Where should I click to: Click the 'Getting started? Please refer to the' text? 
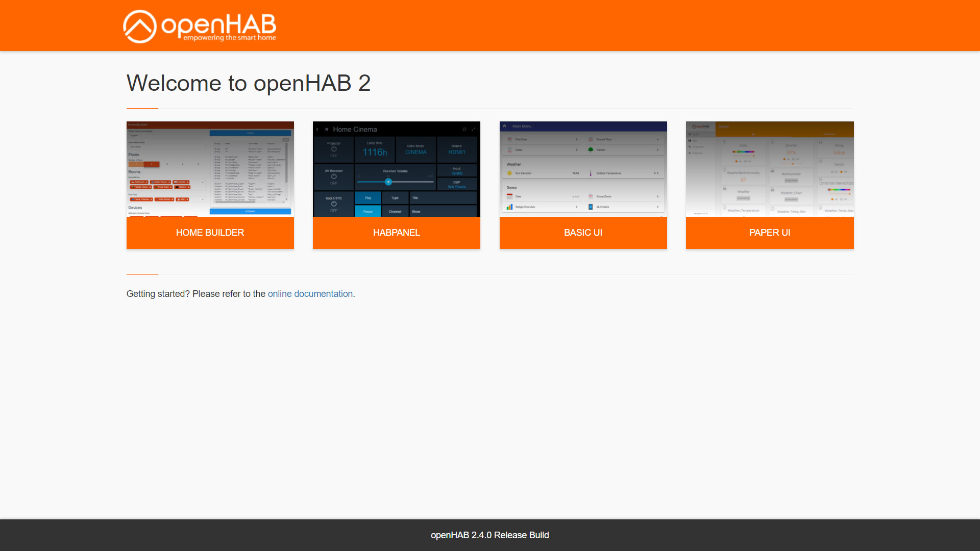point(196,294)
